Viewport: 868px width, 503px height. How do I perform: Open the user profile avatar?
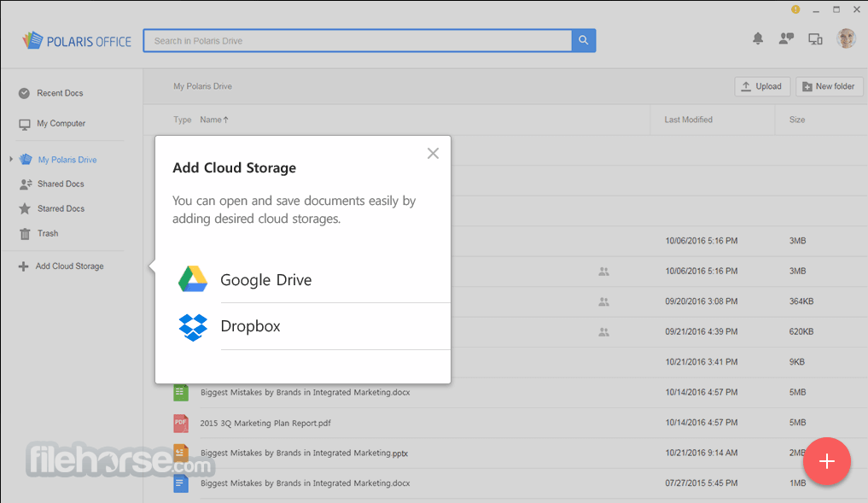(x=846, y=38)
